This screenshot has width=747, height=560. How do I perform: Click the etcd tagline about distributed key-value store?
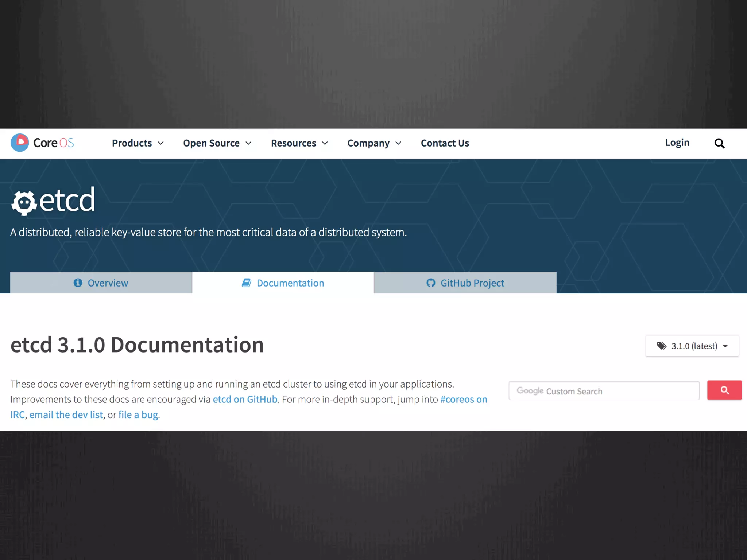click(208, 232)
